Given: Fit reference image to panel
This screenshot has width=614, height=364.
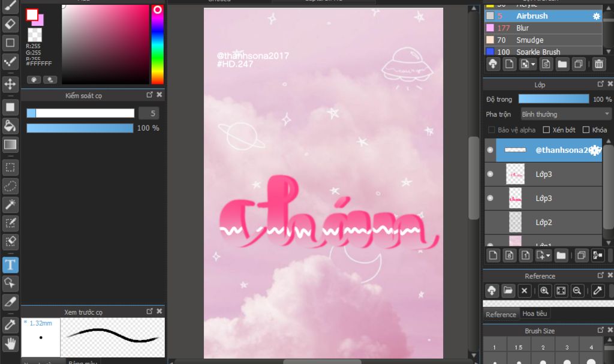Looking at the screenshot, I should [561, 290].
